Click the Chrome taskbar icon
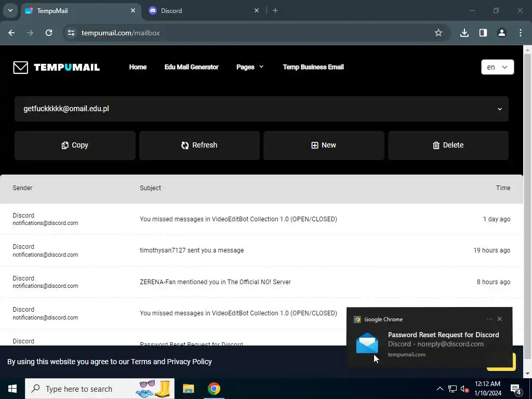Viewport: 532px width, 399px height. tap(214, 389)
